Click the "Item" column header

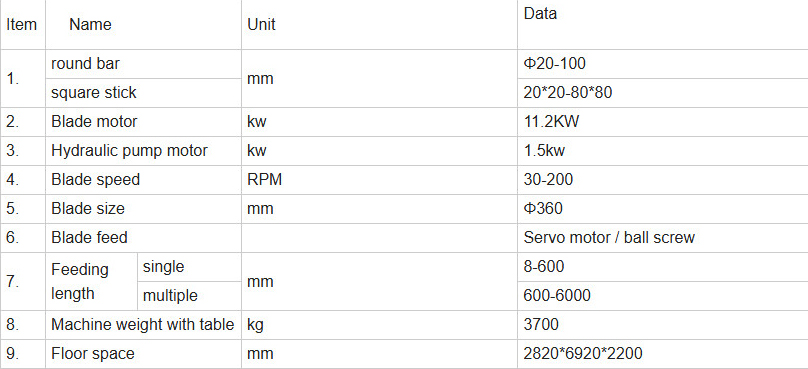tap(22, 25)
